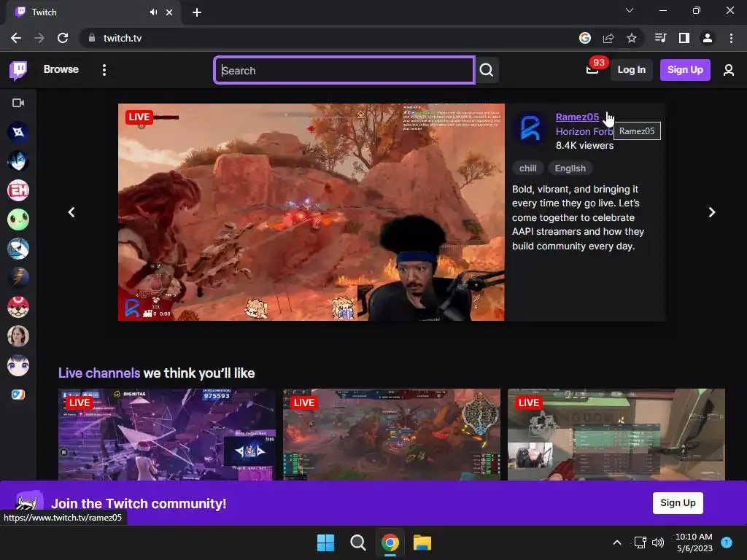Open the bottom sidebar blue-orange channel icon

point(18,394)
